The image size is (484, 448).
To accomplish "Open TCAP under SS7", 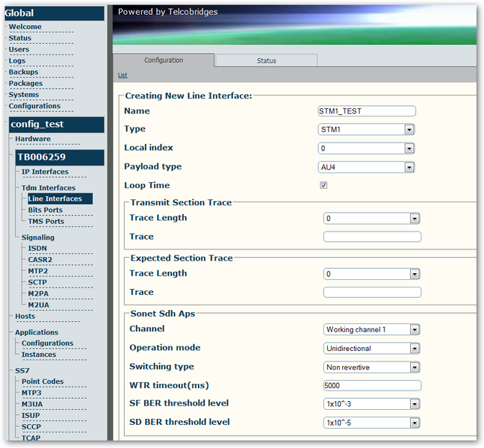I will tap(31, 438).
